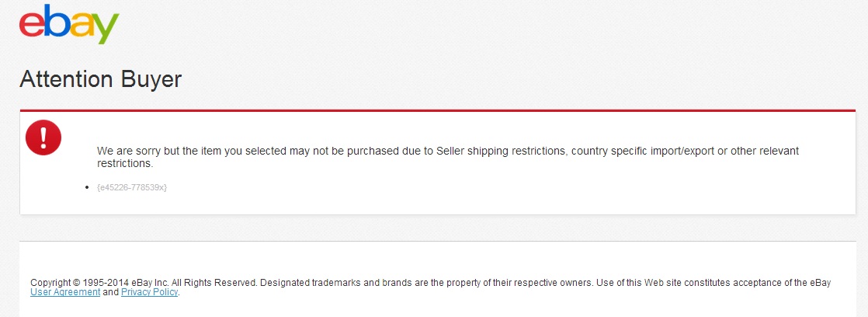
Task: Open the Privacy Policy link
Action: 150,292
